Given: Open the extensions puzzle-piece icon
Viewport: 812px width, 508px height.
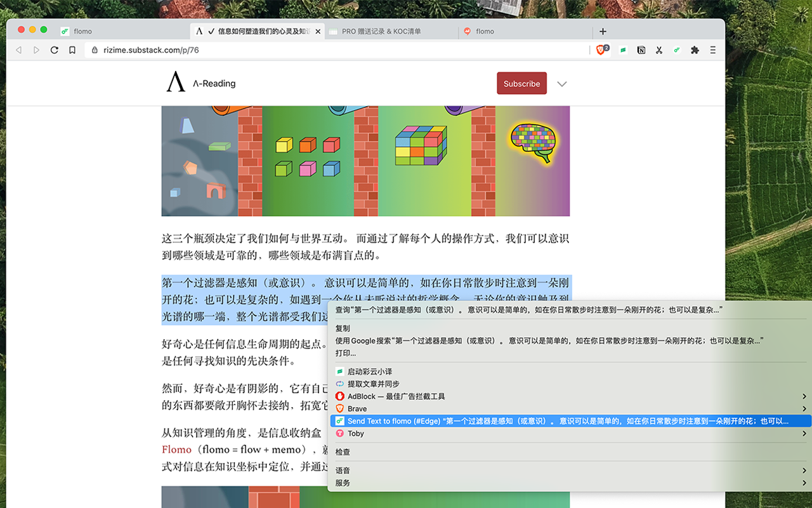Looking at the screenshot, I should (x=695, y=50).
